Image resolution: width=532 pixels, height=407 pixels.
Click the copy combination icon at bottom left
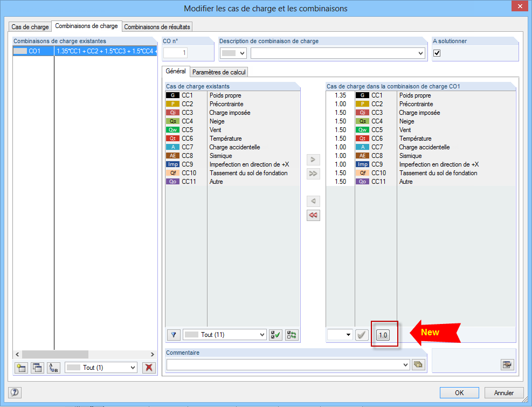pos(37,368)
